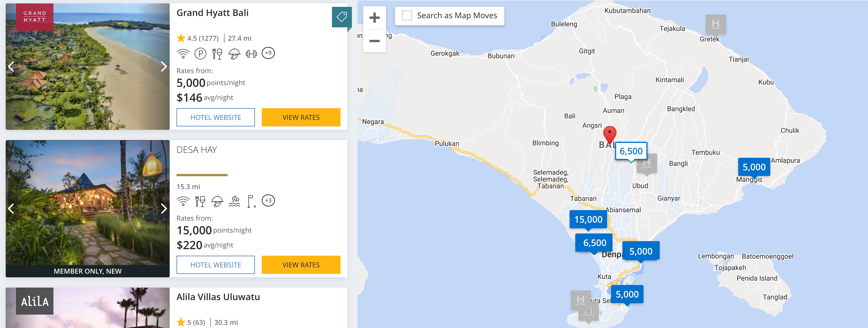The image size is (868, 328).
Task: Click the room service icon under Grand Hyatt Bali
Action: point(234,53)
